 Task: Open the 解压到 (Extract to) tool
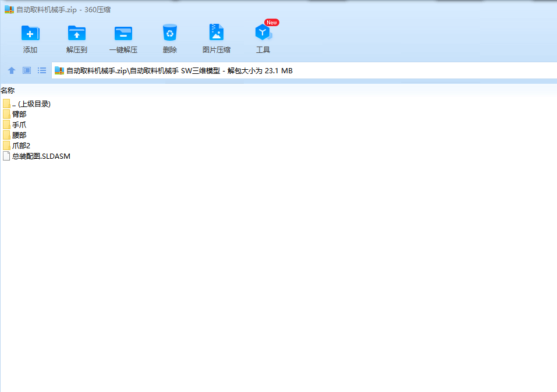pos(77,33)
